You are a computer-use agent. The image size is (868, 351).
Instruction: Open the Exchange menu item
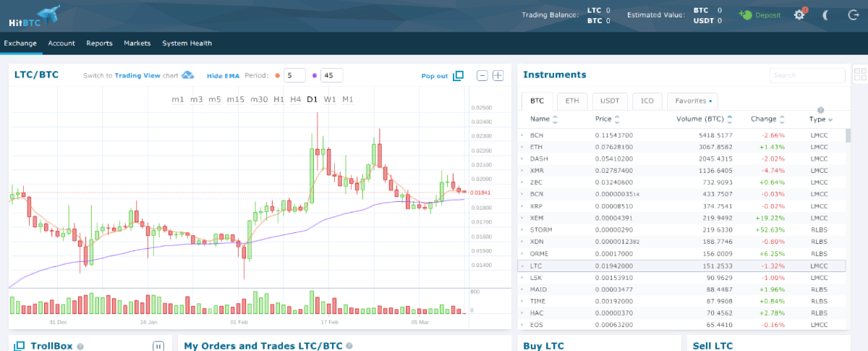(20, 43)
